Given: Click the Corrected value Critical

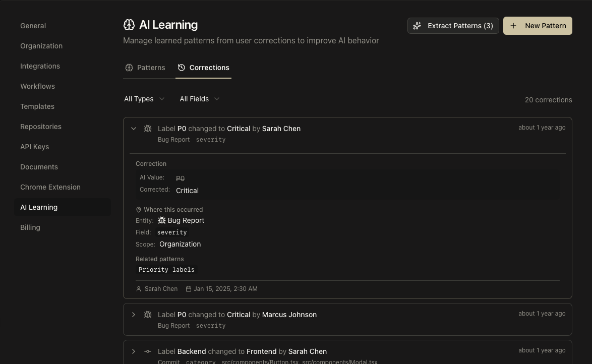Looking at the screenshot, I should (187, 191).
